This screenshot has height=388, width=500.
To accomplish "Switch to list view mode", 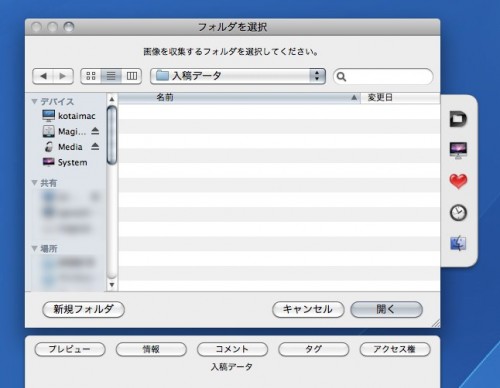I will (x=111, y=76).
